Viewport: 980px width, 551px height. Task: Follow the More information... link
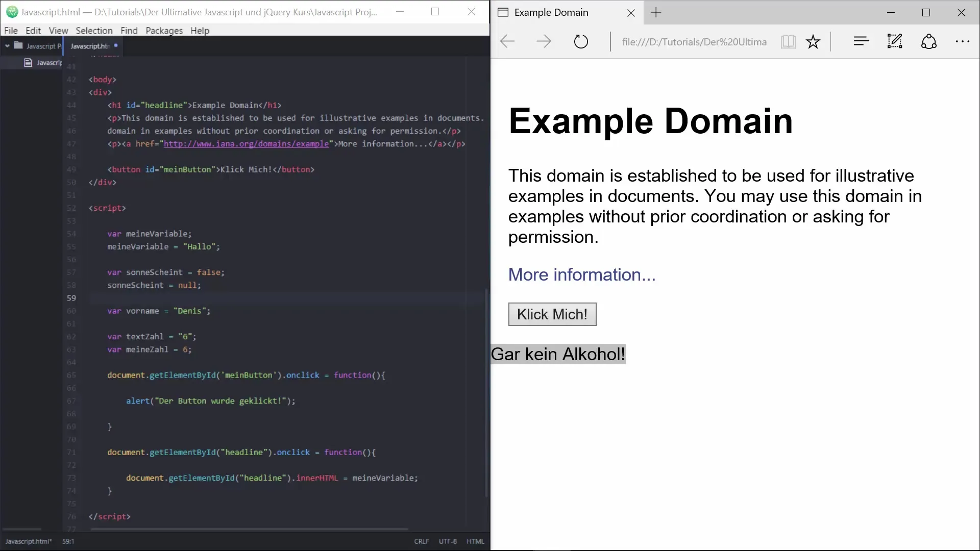pyautogui.click(x=581, y=275)
